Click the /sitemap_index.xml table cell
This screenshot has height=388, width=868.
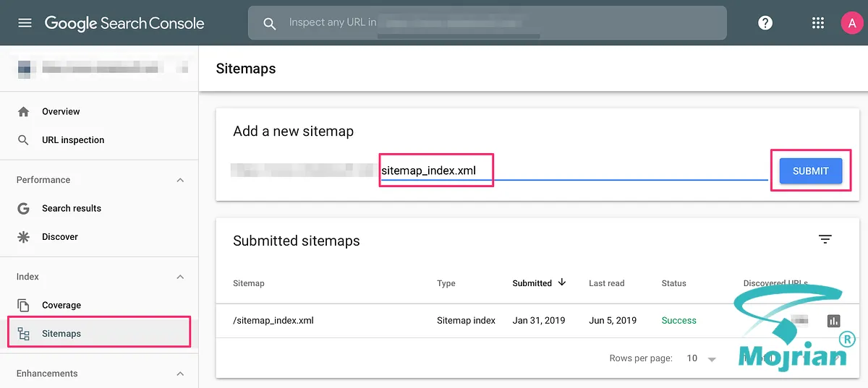coord(273,320)
